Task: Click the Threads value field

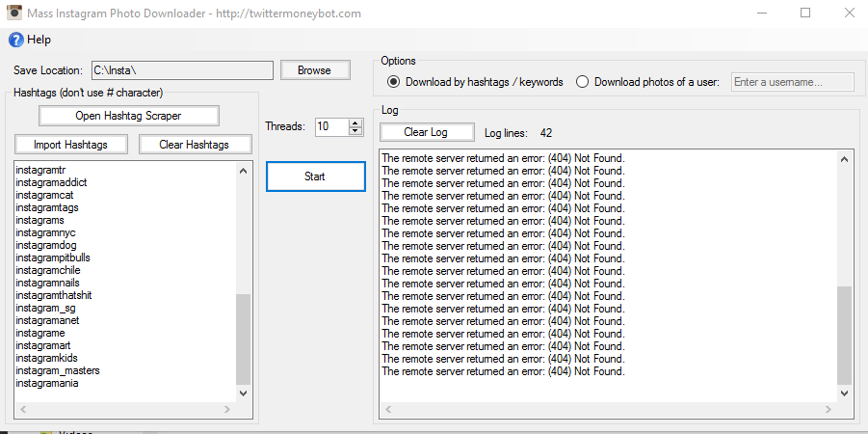Action: pos(331,126)
